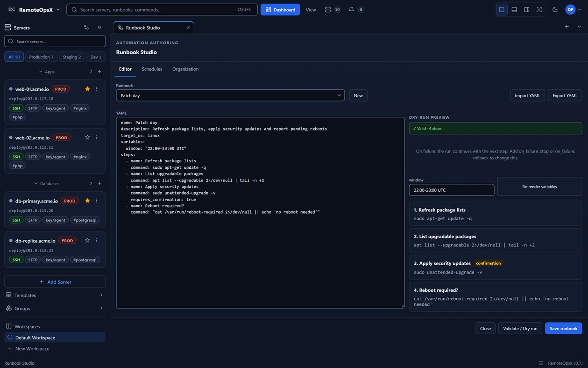This screenshot has height=368, width=588.
Task: Toggle the right panel layout icon
Action: pos(526,9)
